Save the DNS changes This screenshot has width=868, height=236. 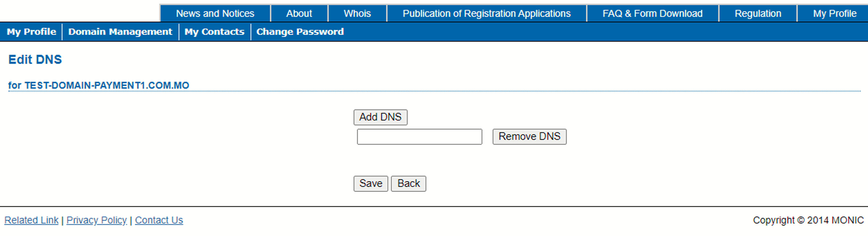pyautogui.click(x=370, y=183)
